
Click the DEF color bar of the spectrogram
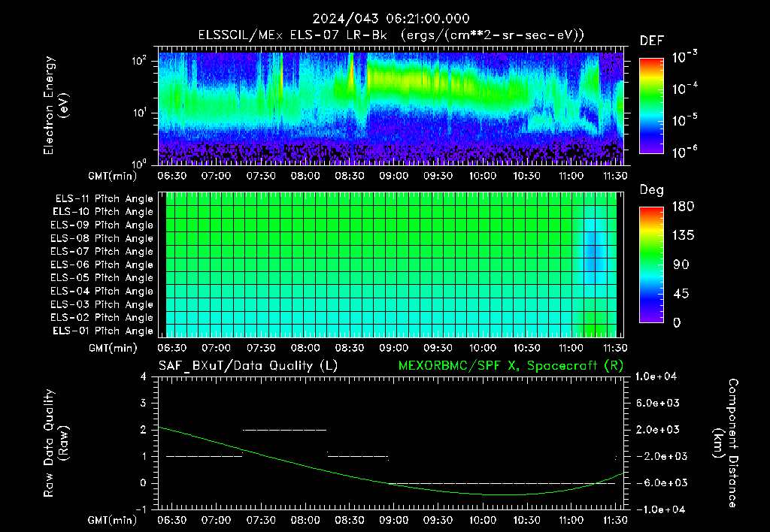pyautogui.click(x=651, y=105)
